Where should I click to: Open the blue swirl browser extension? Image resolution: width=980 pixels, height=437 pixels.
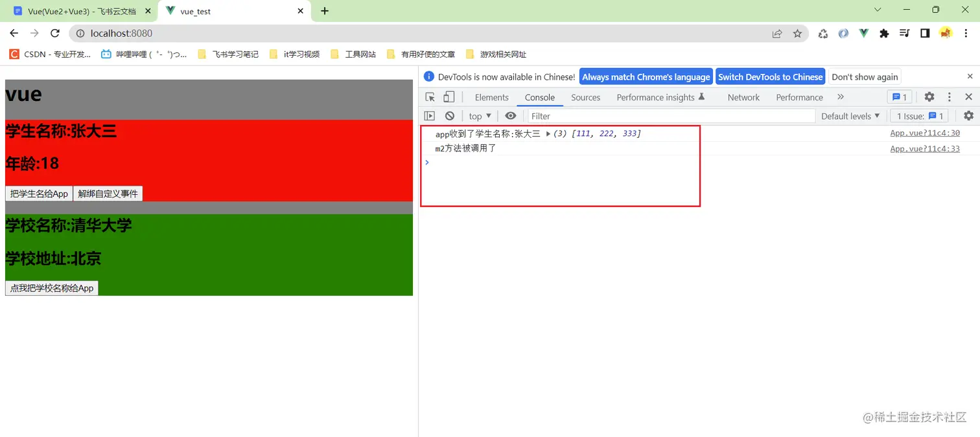click(x=843, y=34)
